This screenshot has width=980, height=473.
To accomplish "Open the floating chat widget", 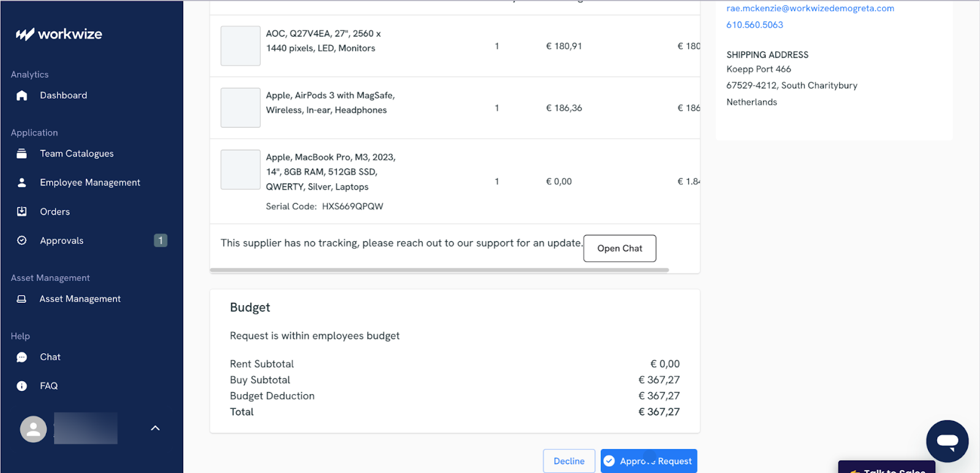I will [x=947, y=441].
